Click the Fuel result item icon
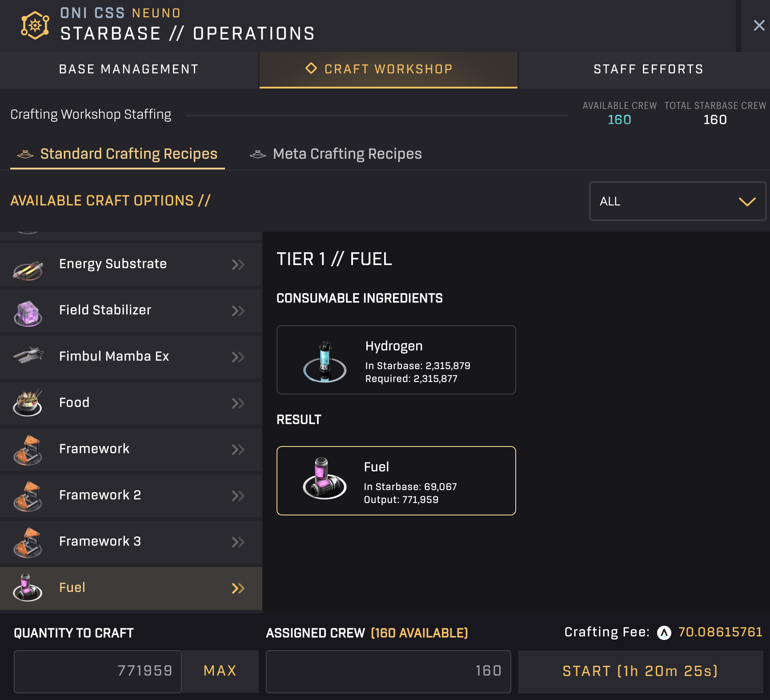770x700 pixels. [x=325, y=479]
